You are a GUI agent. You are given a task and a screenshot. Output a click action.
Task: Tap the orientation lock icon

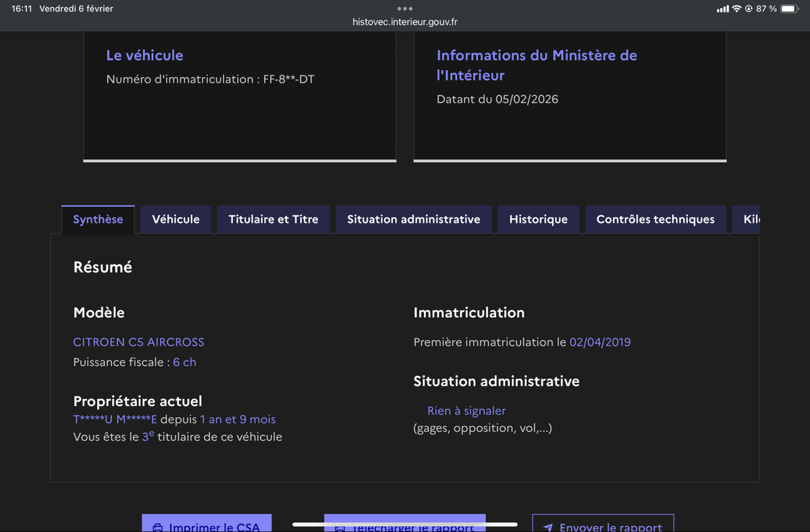click(x=749, y=9)
